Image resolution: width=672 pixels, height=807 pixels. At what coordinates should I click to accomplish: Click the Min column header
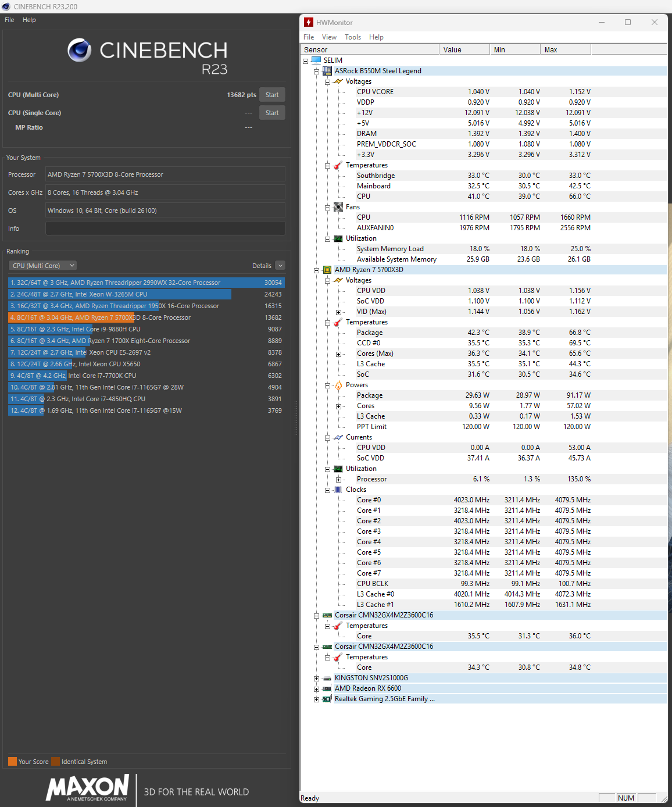(x=515, y=50)
